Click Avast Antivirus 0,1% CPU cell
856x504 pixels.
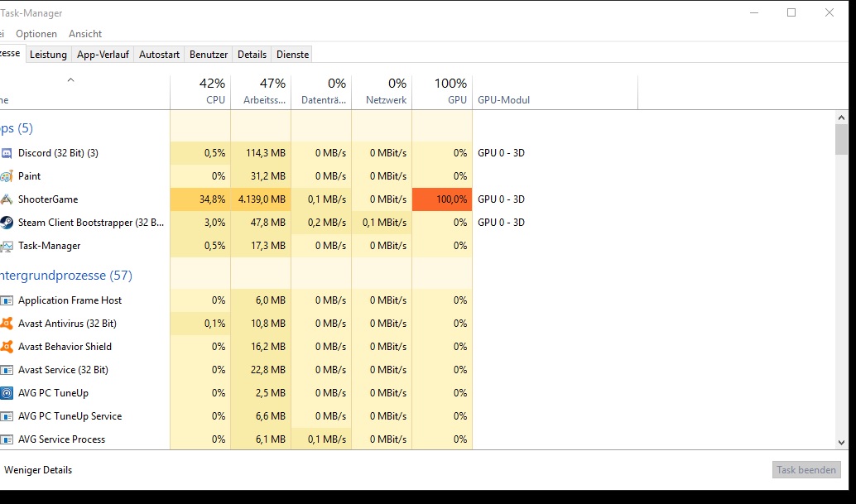pyautogui.click(x=200, y=324)
